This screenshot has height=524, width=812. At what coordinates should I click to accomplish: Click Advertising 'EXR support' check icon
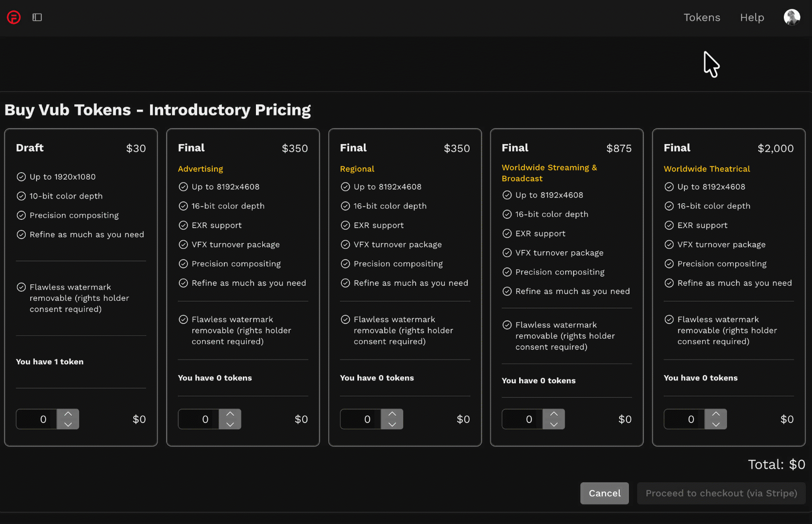click(x=183, y=225)
